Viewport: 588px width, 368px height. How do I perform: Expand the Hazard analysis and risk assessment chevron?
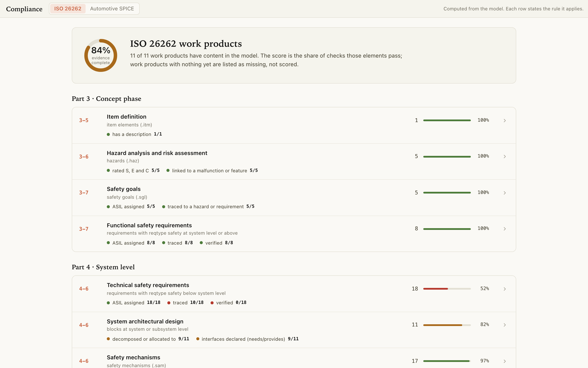pyautogui.click(x=505, y=157)
